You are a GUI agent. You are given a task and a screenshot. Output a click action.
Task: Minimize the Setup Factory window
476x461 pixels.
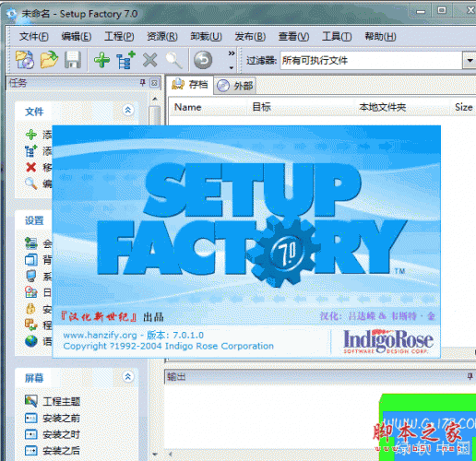click(x=421, y=11)
